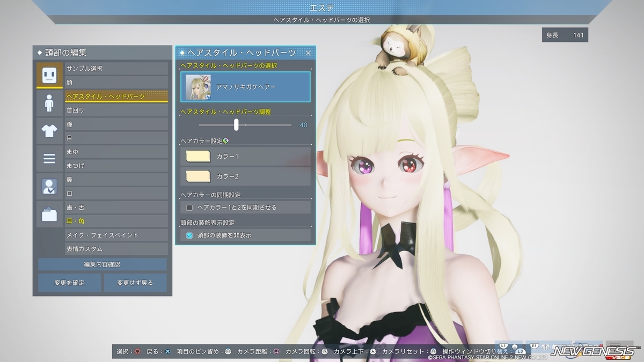Click the hairstyle adjustment slider handle

[x=236, y=125]
